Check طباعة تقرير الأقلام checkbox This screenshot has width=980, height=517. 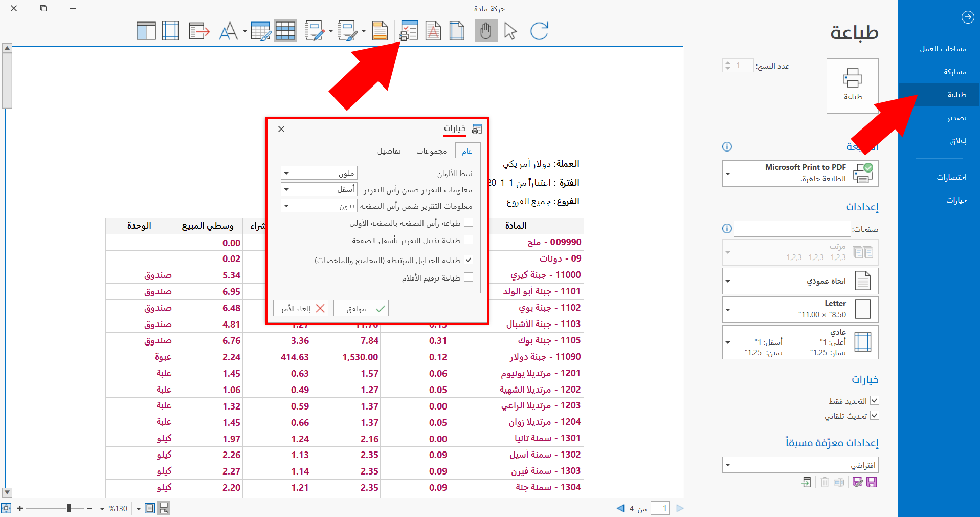pos(469,277)
